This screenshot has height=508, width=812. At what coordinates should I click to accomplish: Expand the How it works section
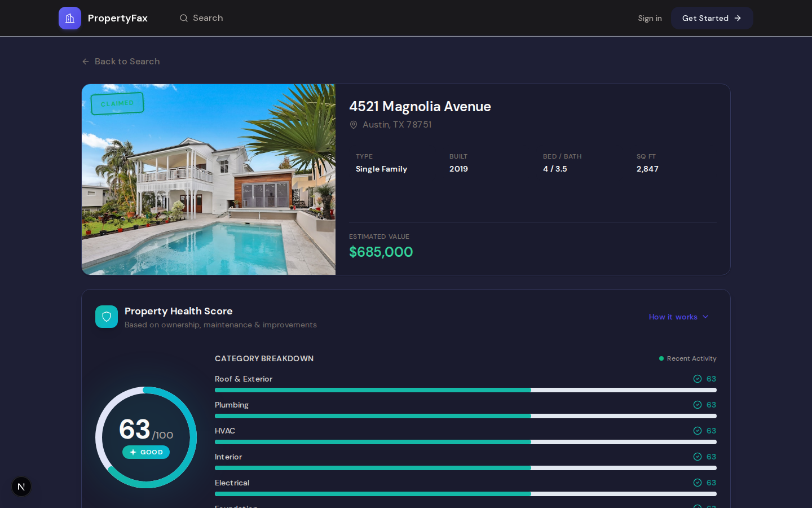click(678, 317)
